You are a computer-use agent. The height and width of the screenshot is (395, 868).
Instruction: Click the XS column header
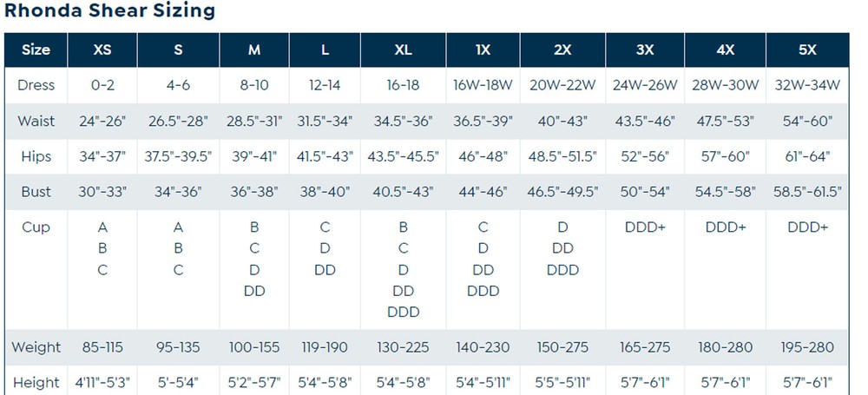coord(102,49)
